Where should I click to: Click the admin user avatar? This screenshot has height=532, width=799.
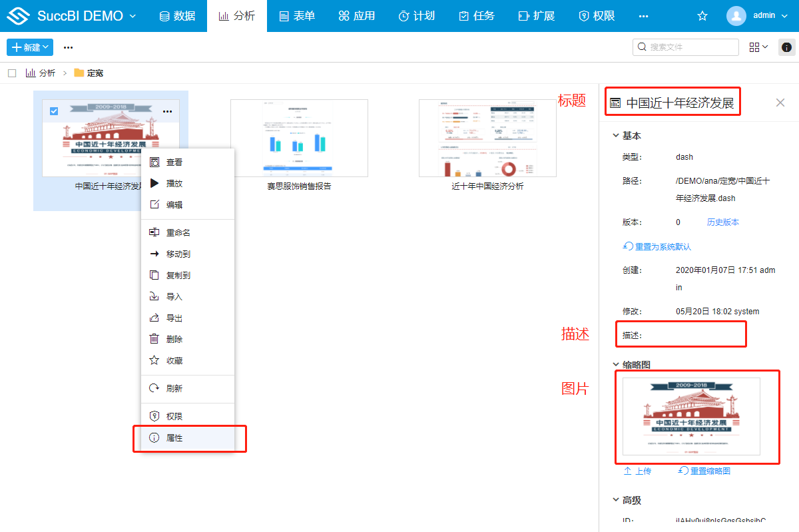[736, 16]
